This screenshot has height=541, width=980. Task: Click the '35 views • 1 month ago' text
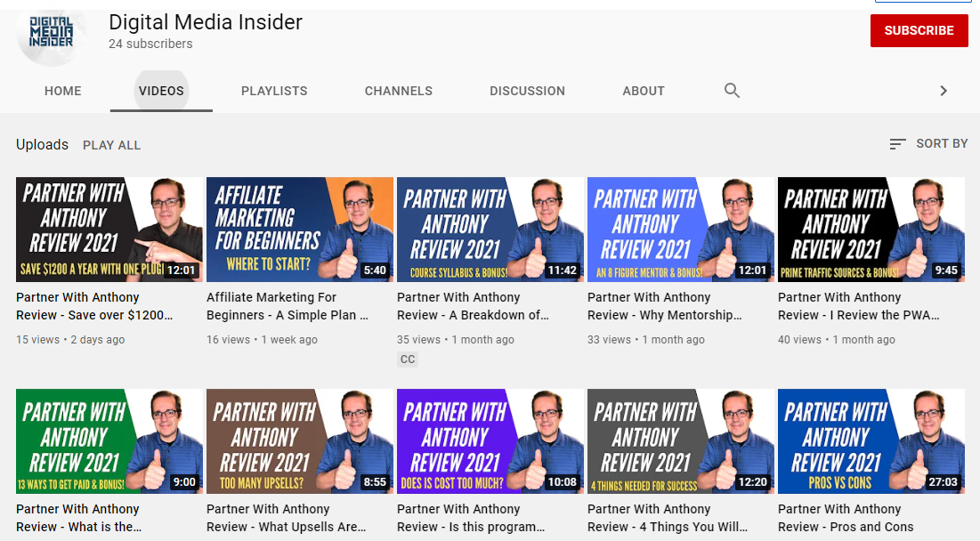456,340
